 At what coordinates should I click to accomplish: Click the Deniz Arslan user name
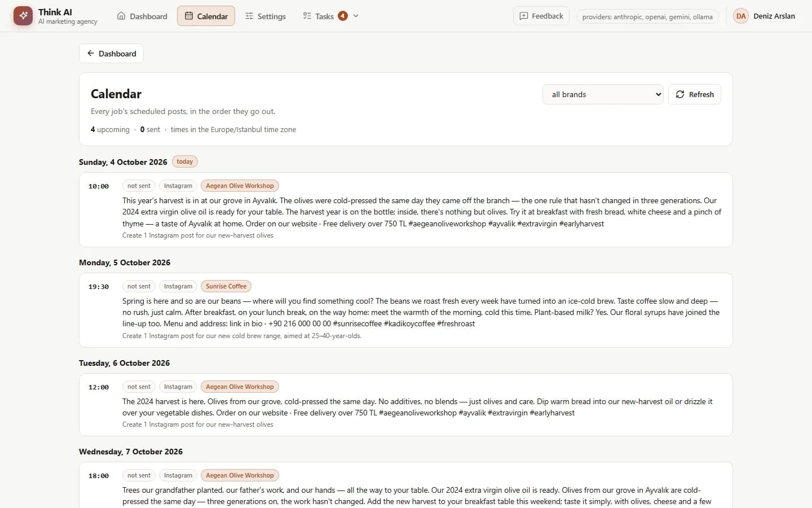[774, 16]
